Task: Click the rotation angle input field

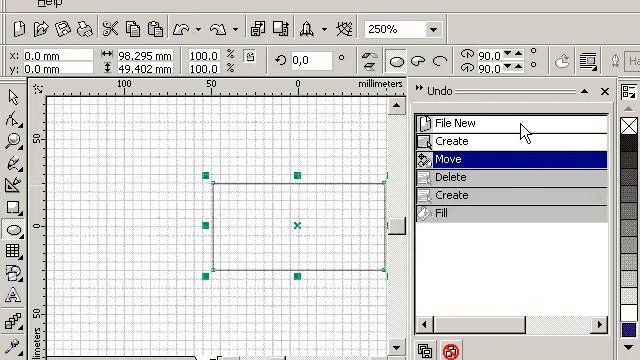Action: tap(311, 60)
